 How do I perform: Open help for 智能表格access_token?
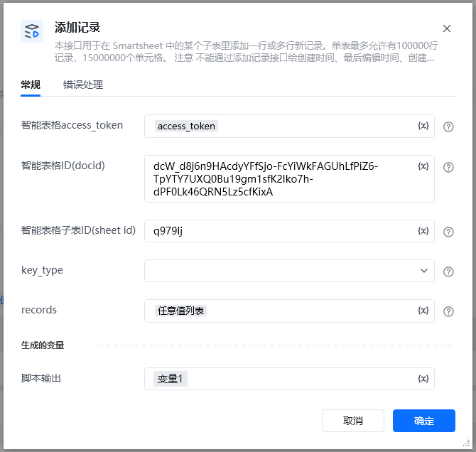tap(448, 127)
